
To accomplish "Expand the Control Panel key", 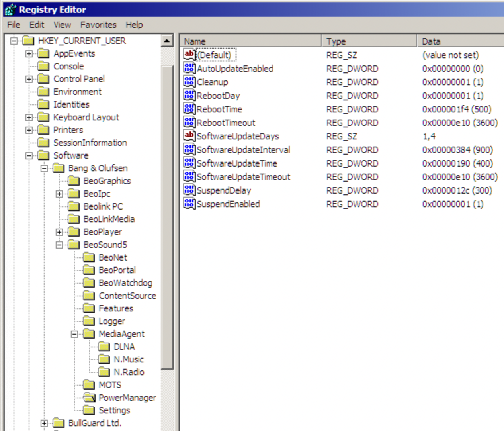I will coord(29,79).
